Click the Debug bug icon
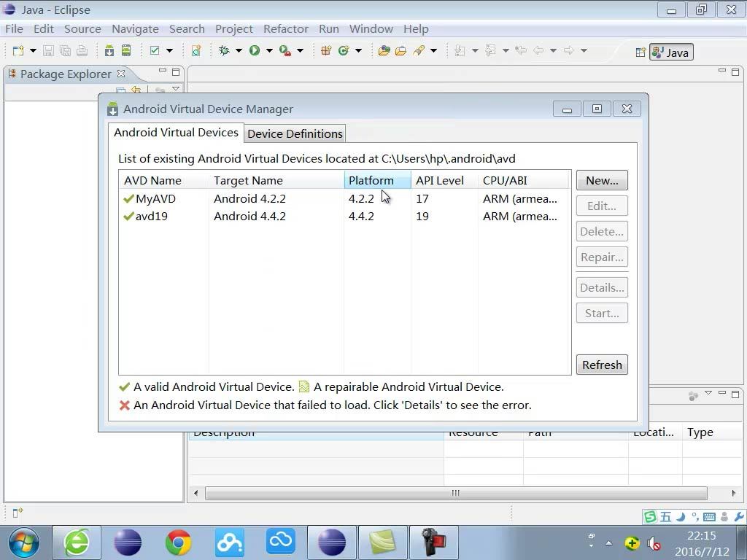The image size is (747, 560). pos(224,50)
